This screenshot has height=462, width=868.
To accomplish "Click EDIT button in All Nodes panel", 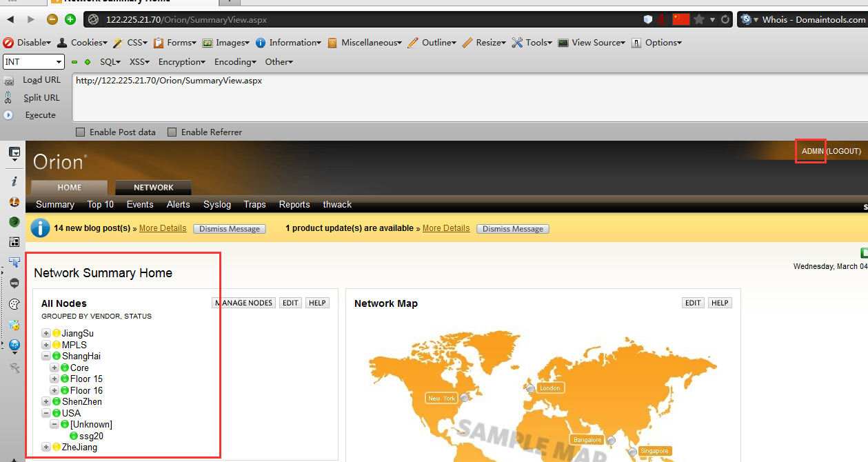I will click(290, 303).
